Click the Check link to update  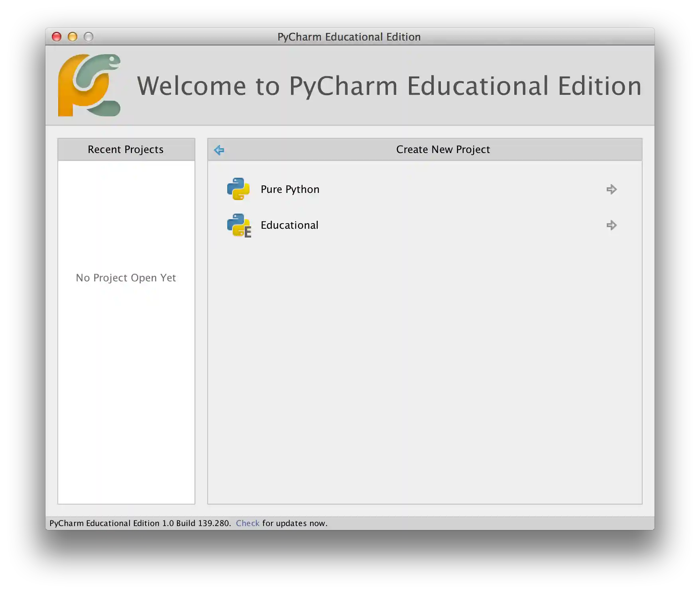tap(248, 523)
